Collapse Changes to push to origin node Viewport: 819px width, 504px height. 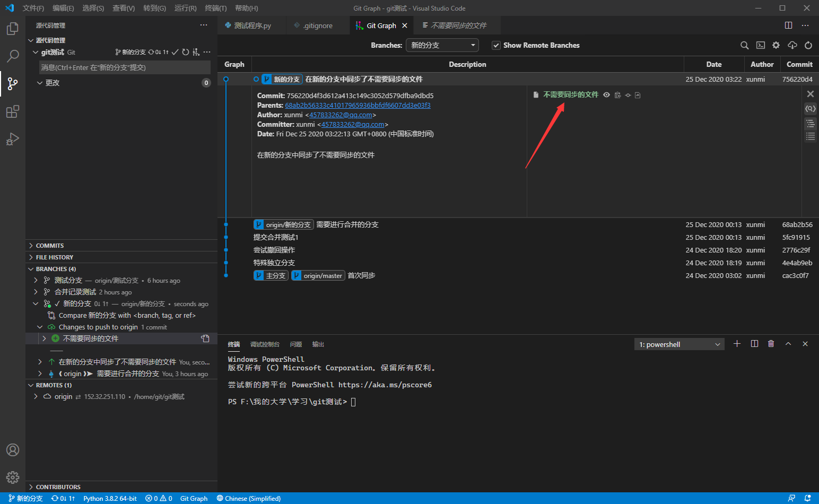click(40, 327)
